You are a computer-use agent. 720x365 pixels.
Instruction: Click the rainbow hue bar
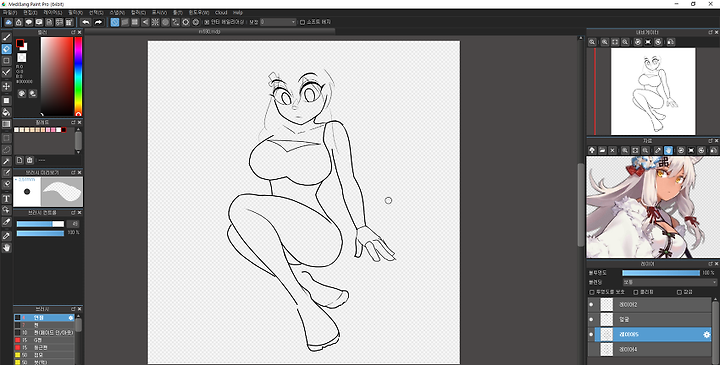pyautogui.click(x=79, y=76)
